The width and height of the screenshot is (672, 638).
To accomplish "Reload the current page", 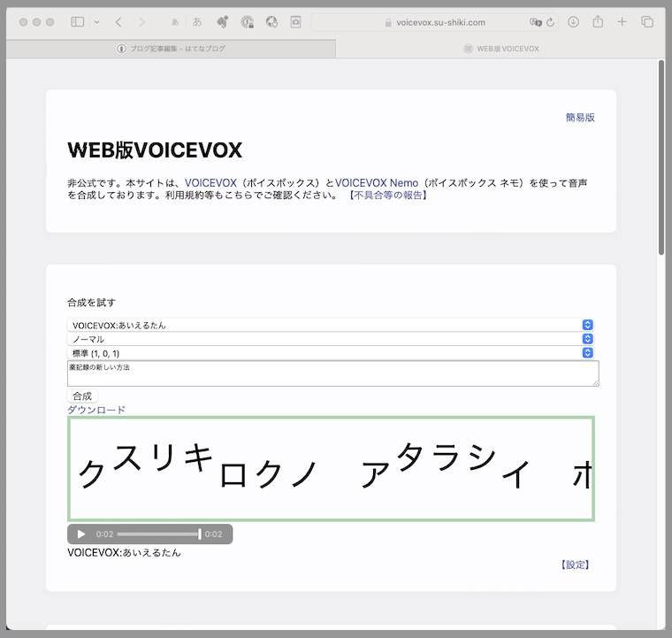I will (x=551, y=22).
